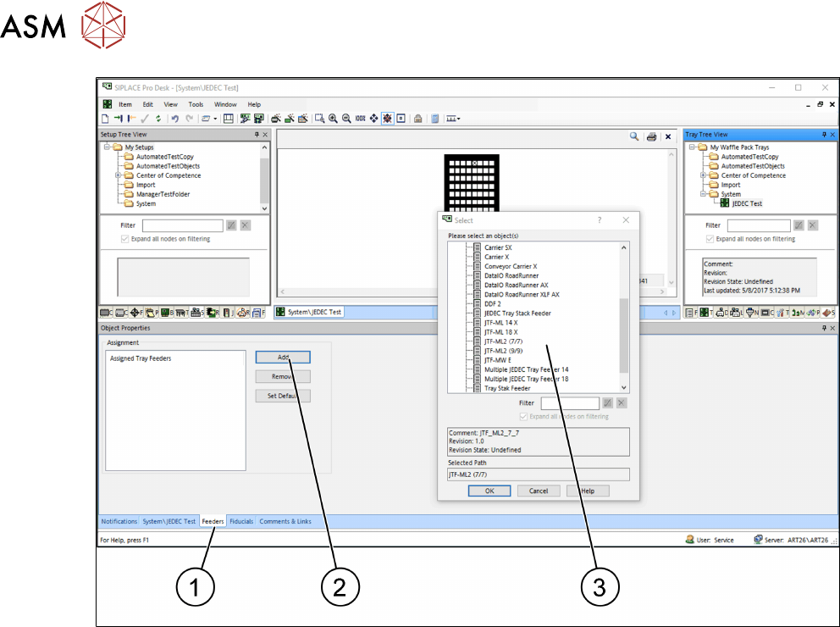Click the blue calculator-like toolbar icon
Viewport: 840px width, 627px height.
(435, 119)
